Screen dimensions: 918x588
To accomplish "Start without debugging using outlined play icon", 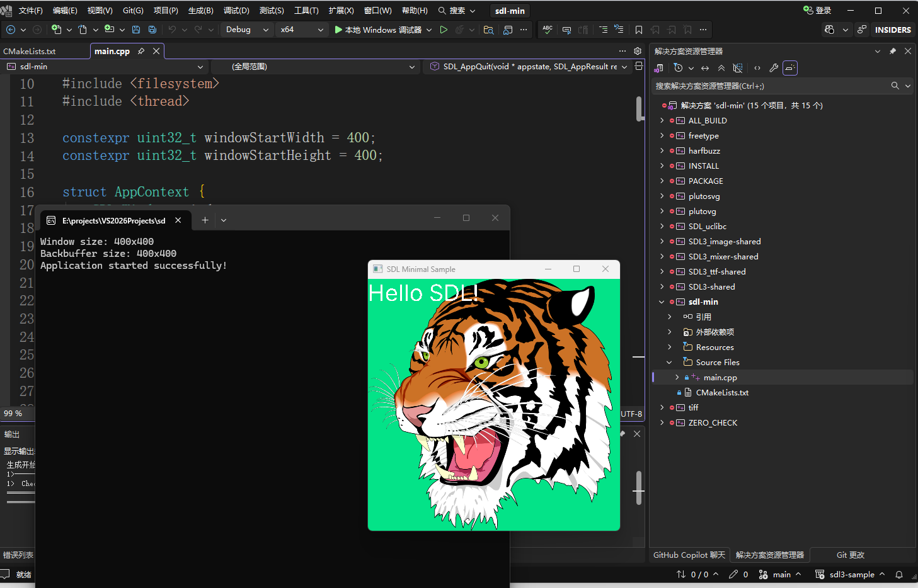I will (x=444, y=30).
